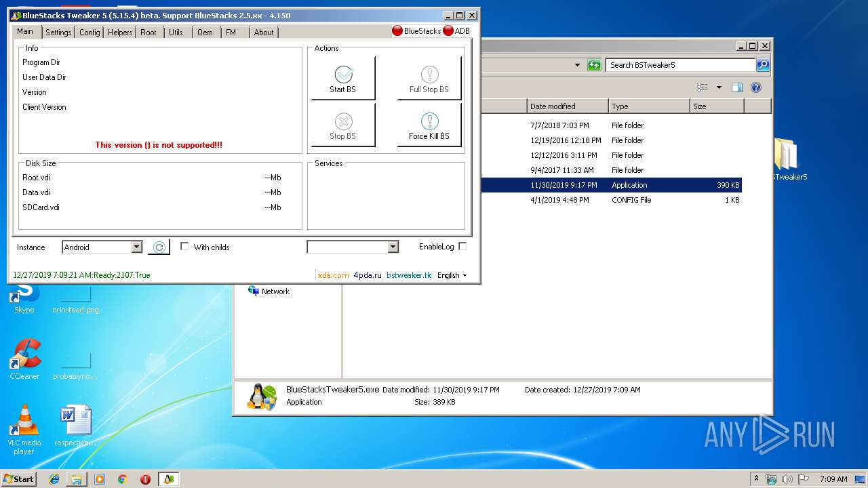Select the Skype desktop shortcut
Image resolution: width=868 pixels, height=488 pixels.
tap(24, 298)
